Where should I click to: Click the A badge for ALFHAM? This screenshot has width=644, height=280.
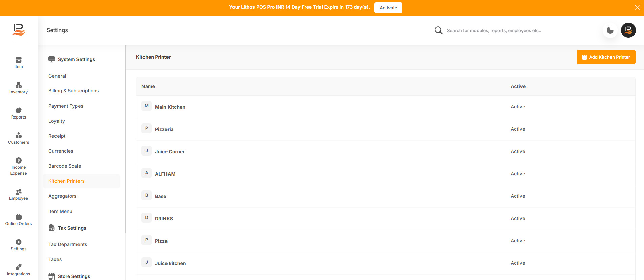(147, 173)
